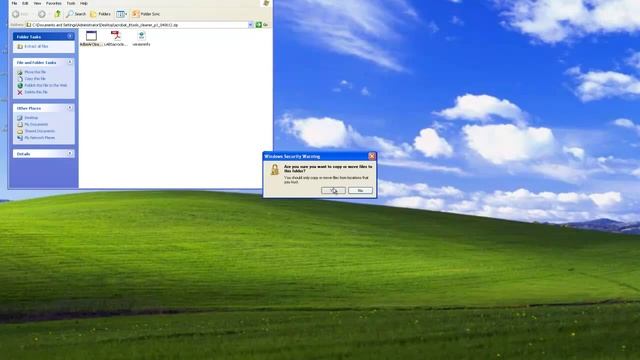Image resolution: width=640 pixels, height=360 pixels.
Task: Select the application file with window icon
Action: (x=91, y=38)
